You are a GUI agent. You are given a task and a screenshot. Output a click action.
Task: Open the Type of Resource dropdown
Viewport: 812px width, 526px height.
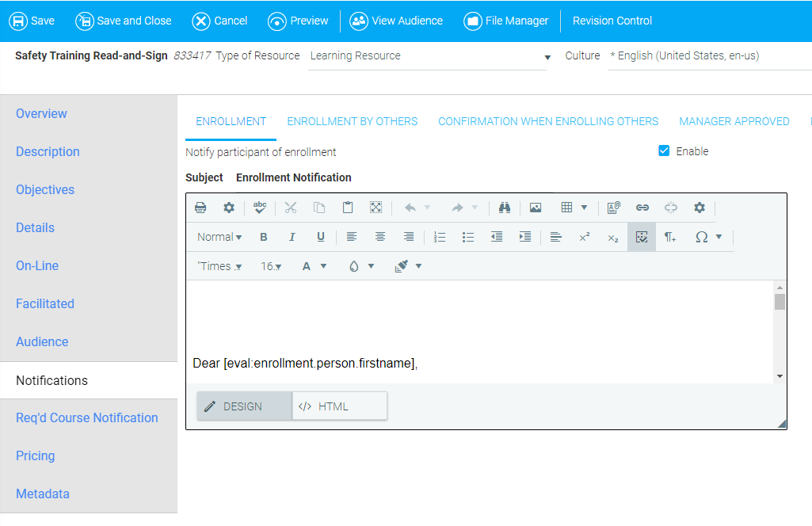tap(547, 57)
